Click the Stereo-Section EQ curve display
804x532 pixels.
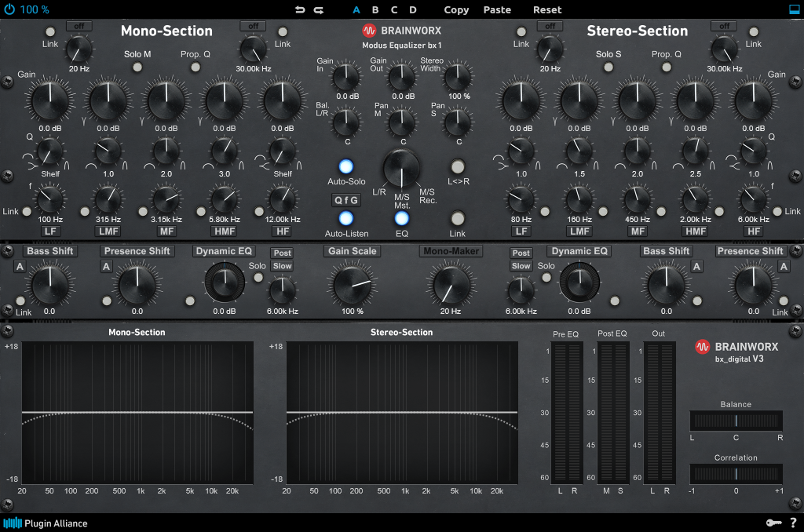[x=402, y=413]
